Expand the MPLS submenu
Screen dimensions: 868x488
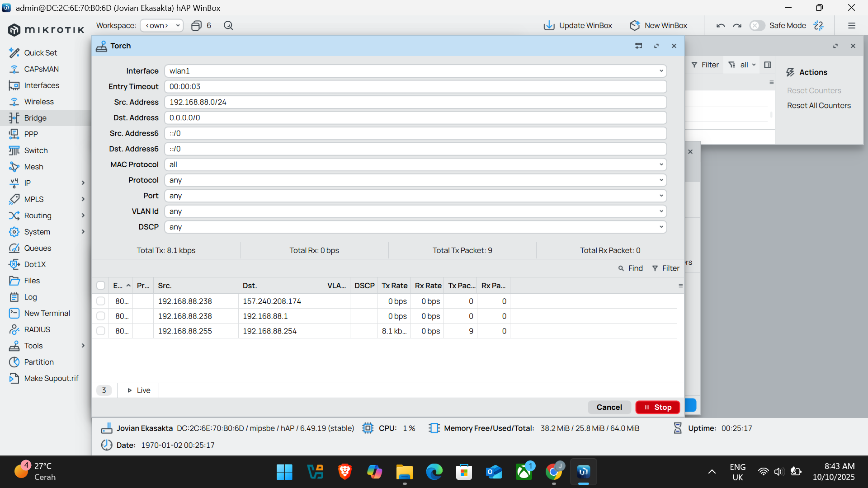(83, 199)
